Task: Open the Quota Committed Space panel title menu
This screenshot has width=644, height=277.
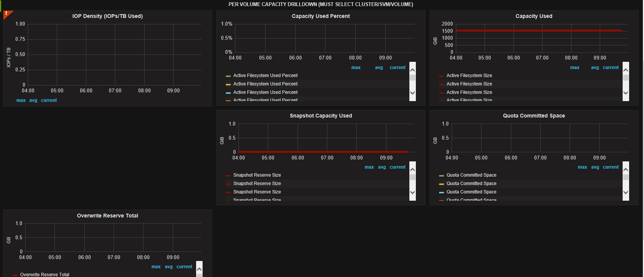Action: tap(533, 116)
